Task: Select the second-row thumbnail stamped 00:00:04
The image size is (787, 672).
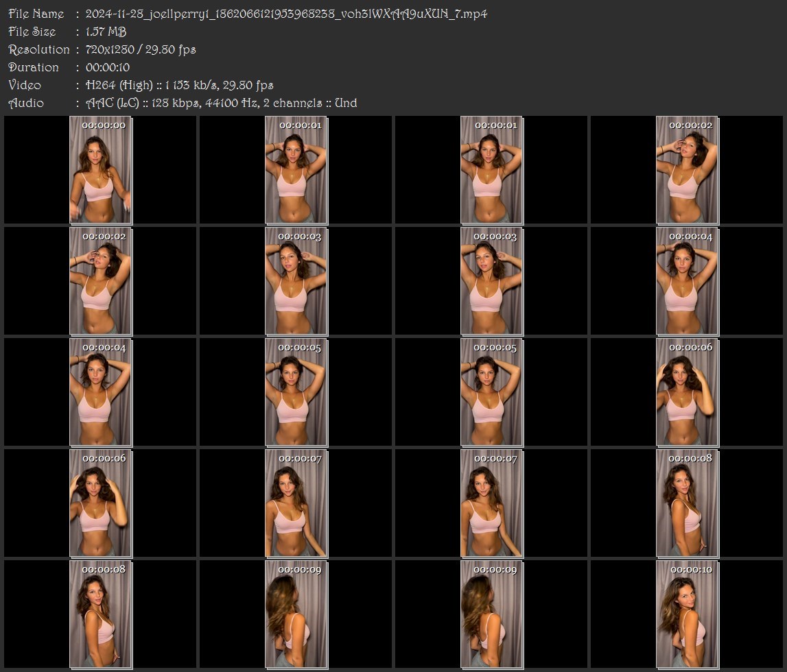Action: pos(688,281)
